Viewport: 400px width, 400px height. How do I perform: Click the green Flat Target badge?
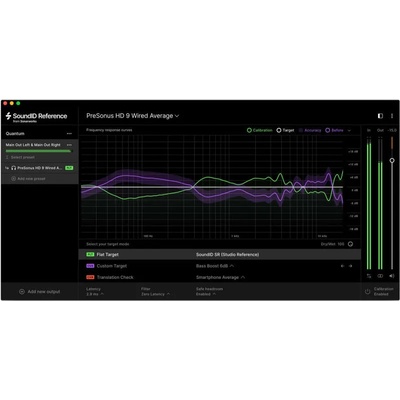click(90, 254)
